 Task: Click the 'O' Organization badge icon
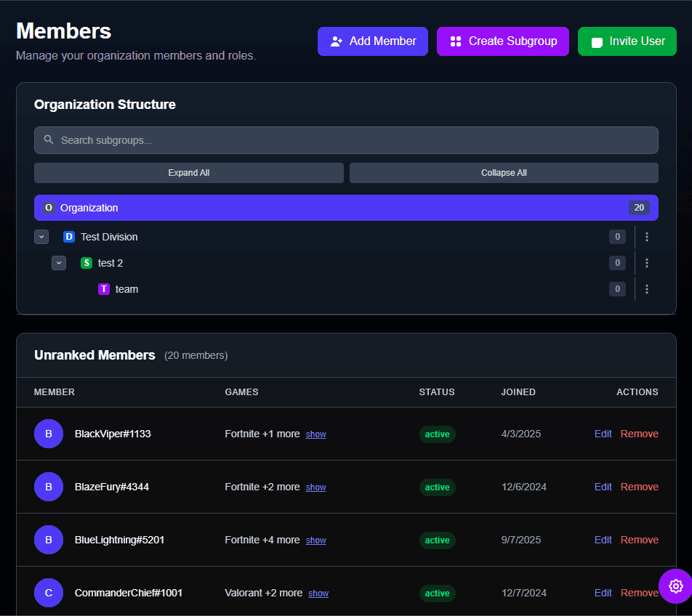tap(48, 207)
